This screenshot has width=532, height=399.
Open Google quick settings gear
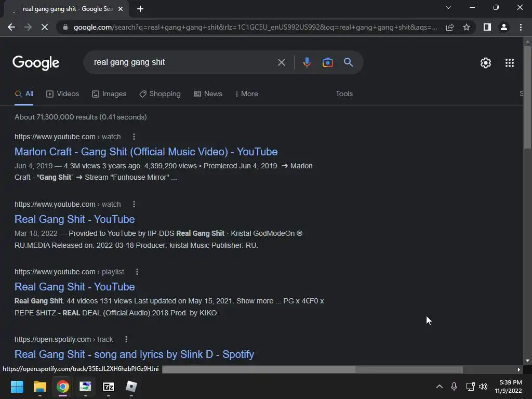click(x=486, y=63)
